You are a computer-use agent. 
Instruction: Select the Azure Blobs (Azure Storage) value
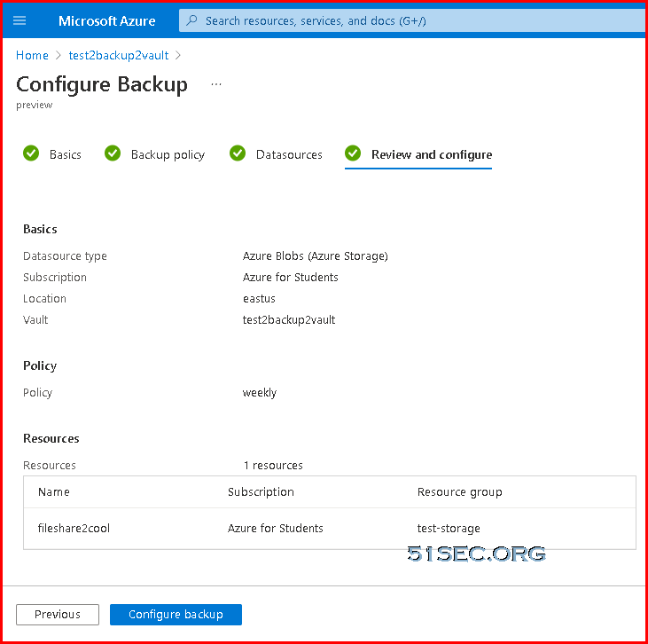tap(315, 256)
